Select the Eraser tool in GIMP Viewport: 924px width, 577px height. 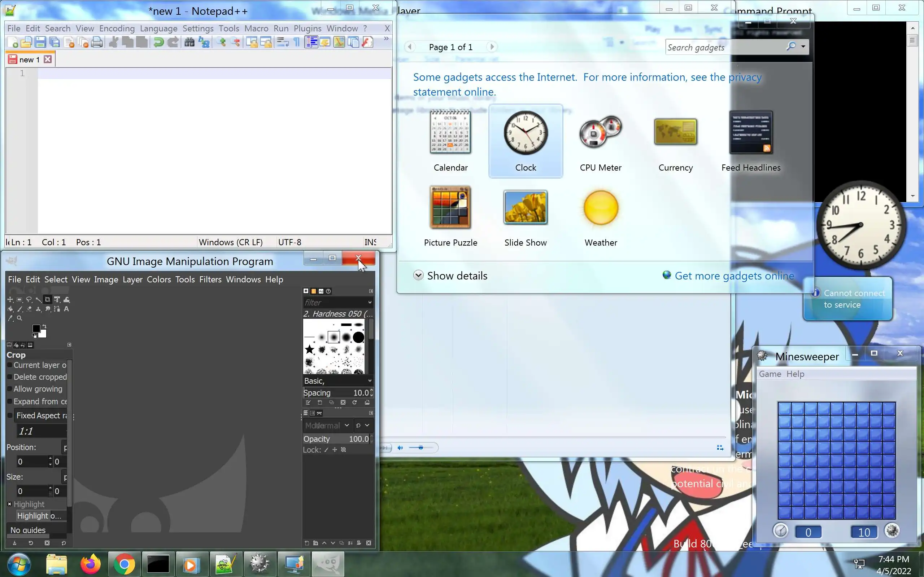29,309
